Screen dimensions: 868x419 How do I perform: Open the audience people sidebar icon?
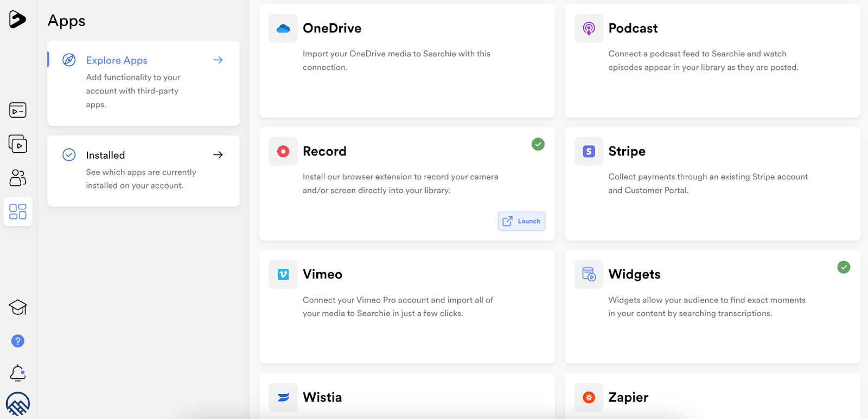18,178
